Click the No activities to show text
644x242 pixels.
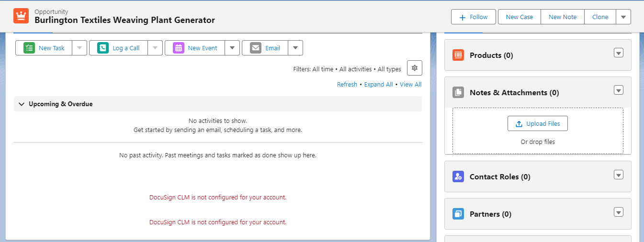218,121
